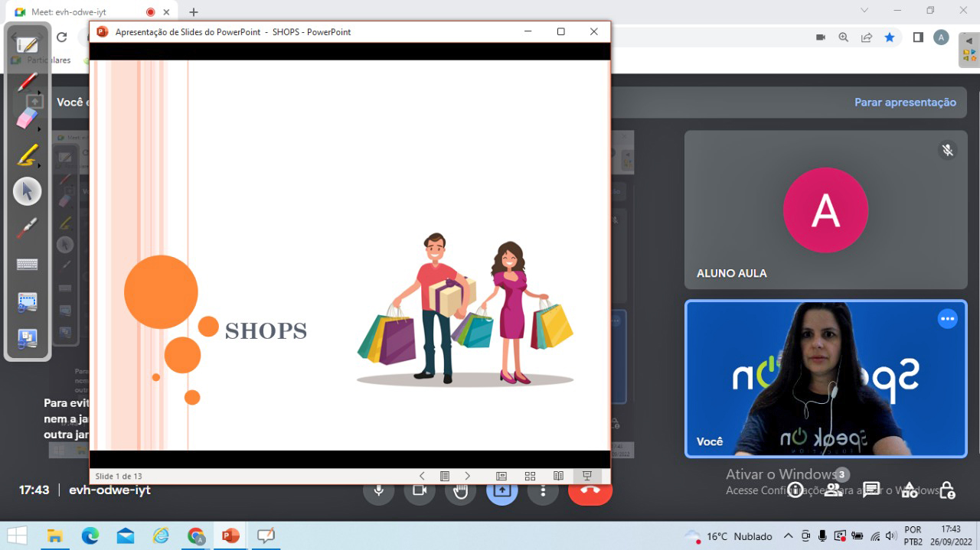Open Meet more options menu
The image size is (980, 550).
click(x=543, y=490)
